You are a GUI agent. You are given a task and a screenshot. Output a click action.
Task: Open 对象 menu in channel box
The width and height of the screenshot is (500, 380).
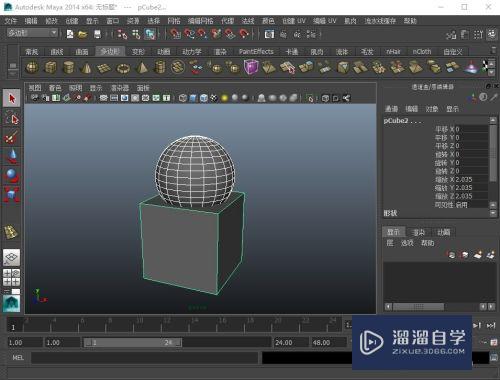(432, 109)
